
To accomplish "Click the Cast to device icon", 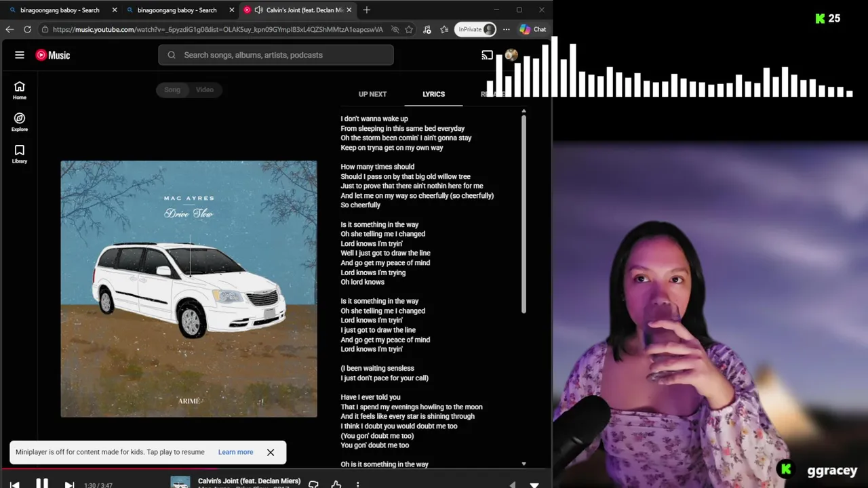I will [487, 55].
